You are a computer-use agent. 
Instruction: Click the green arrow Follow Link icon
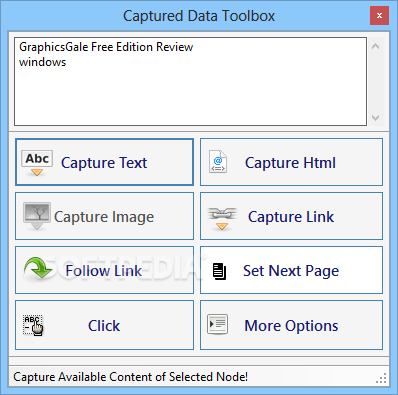point(38,267)
